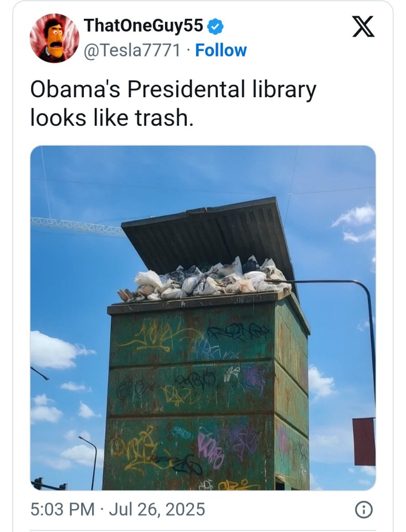Follow the @Tesla7771 account
406x532 pixels.
(221, 50)
